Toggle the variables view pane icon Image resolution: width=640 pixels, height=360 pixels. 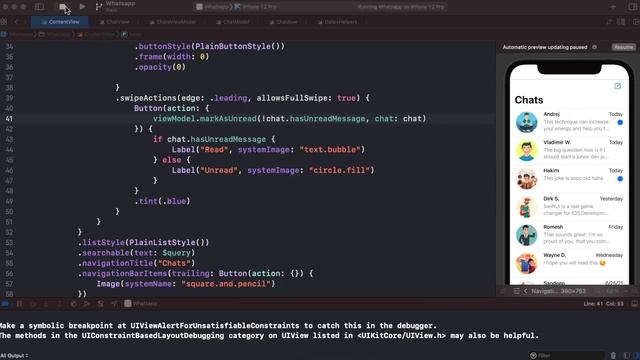[627, 356]
